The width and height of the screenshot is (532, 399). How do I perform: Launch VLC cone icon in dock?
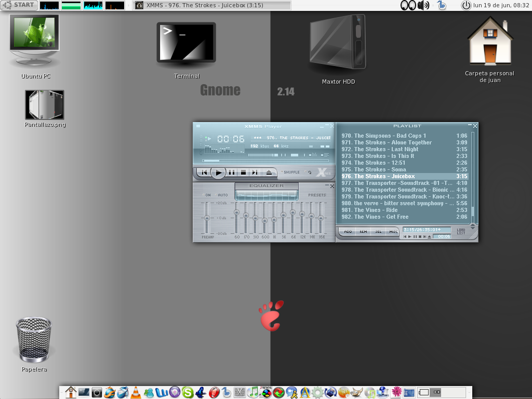[136, 393]
